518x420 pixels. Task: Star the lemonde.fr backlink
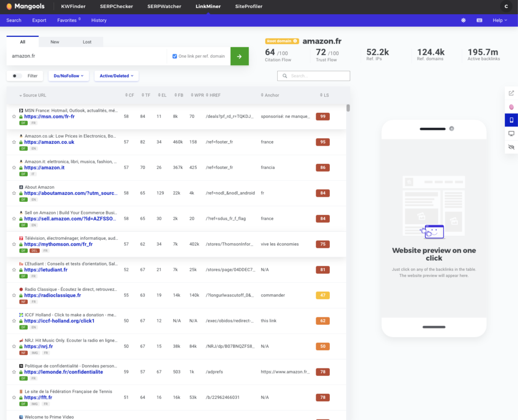14,372
